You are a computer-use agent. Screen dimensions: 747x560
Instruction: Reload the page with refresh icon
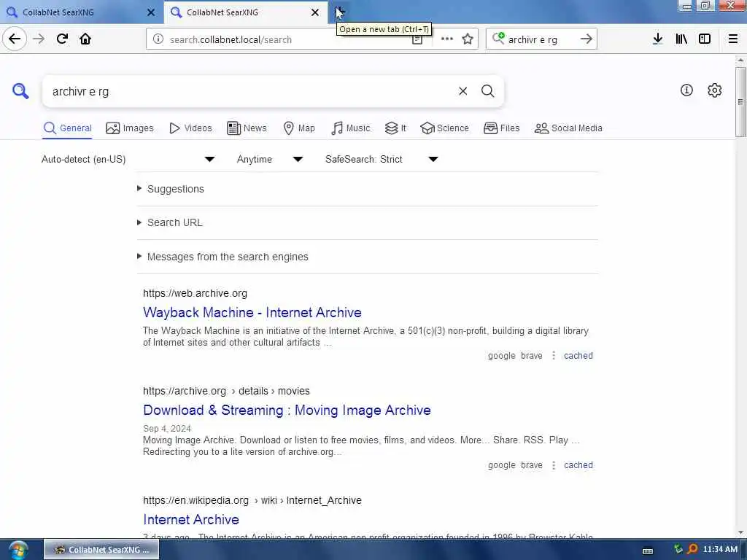coord(62,39)
